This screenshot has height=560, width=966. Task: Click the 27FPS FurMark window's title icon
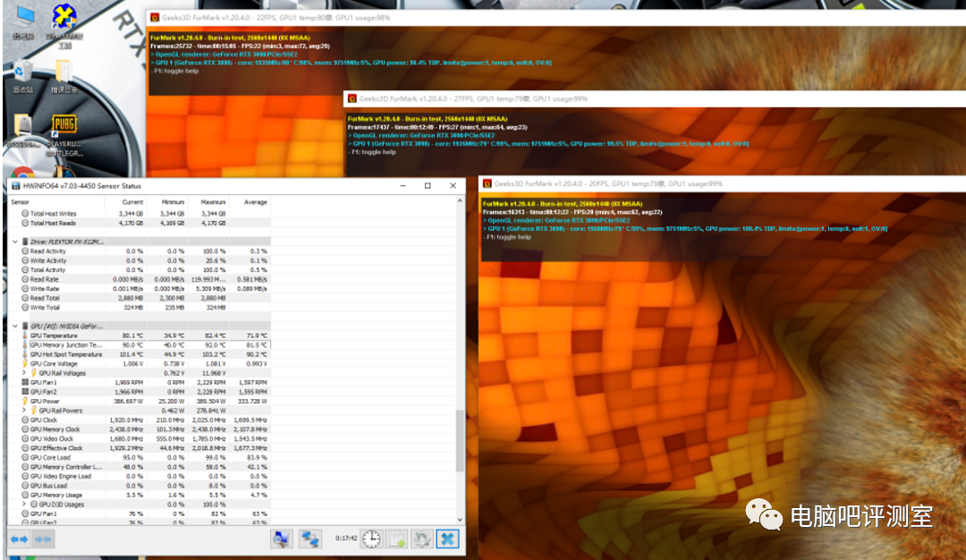352,98
